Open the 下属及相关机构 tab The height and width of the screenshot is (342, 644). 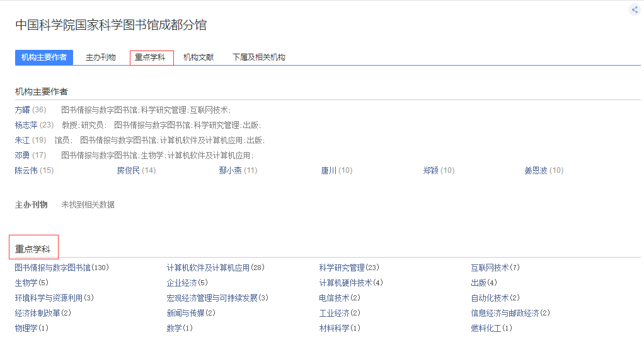(x=259, y=57)
